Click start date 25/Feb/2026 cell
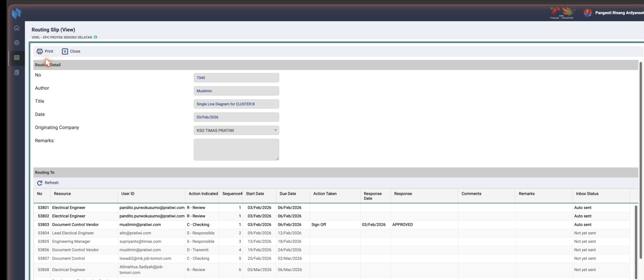 point(259,259)
